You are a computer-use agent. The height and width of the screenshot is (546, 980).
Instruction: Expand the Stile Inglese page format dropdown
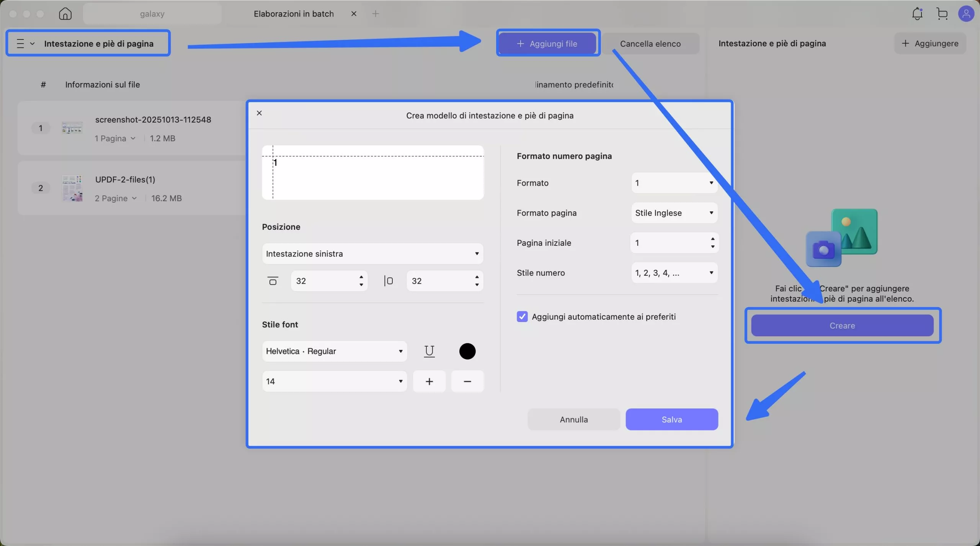point(674,213)
